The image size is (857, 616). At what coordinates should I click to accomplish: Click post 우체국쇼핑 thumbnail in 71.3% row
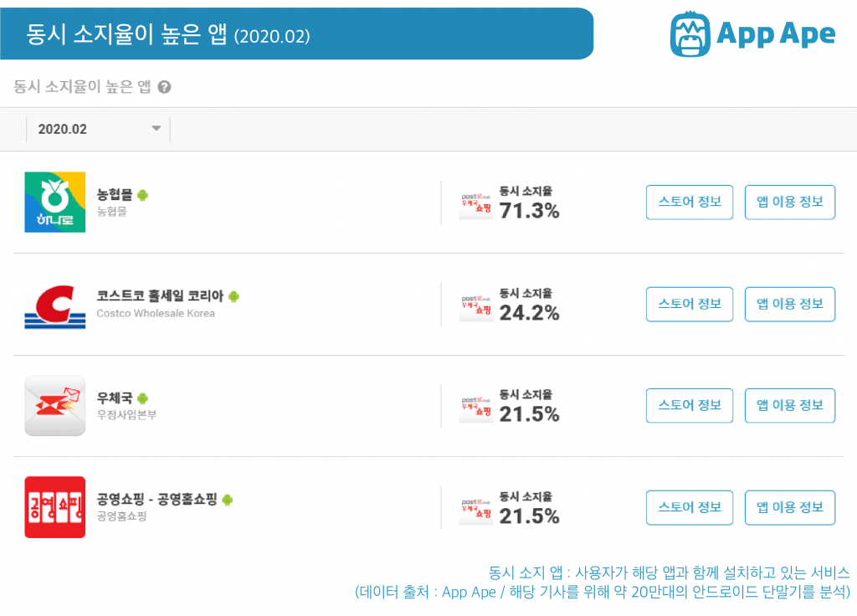pos(476,205)
